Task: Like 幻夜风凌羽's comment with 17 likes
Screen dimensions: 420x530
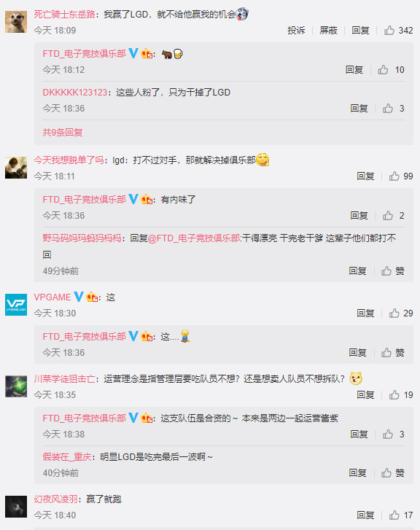Action: [401, 515]
